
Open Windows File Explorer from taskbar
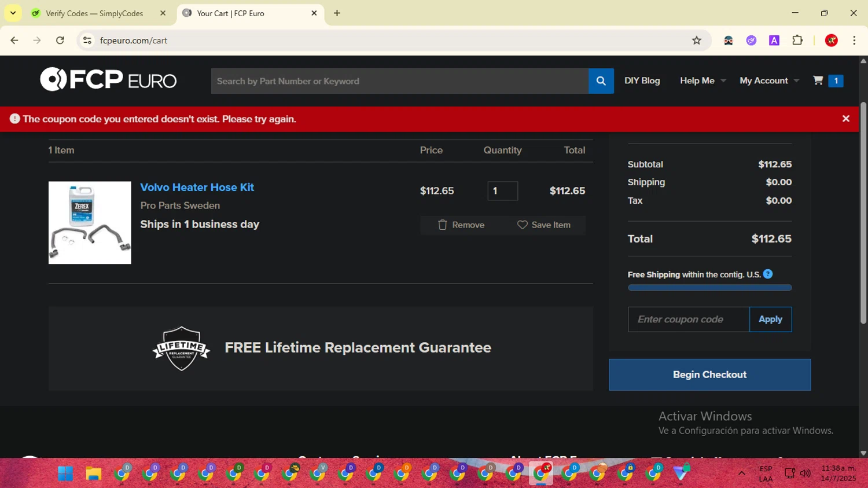tap(94, 474)
